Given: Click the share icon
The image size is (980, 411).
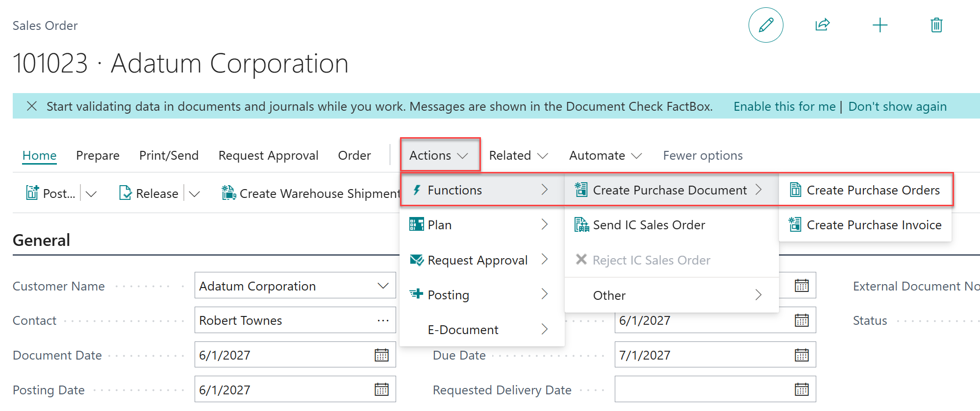Looking at the screenshot, I should pos(823,25).
